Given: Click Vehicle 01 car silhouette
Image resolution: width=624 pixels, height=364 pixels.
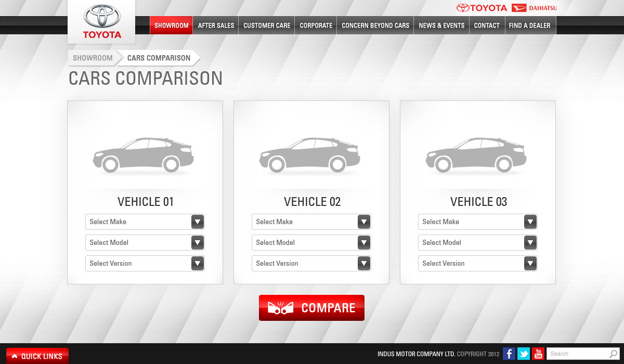Looking at the screenshot, I should click(144, 155).
